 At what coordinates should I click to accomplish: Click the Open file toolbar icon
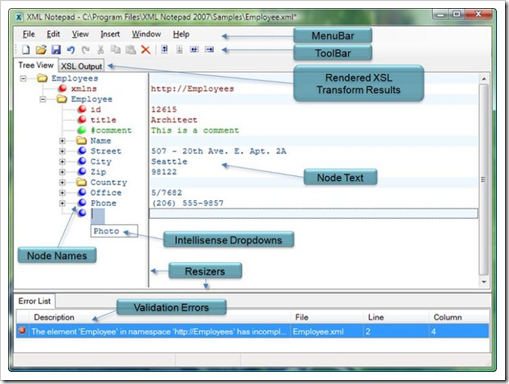[x=41, y=50]
